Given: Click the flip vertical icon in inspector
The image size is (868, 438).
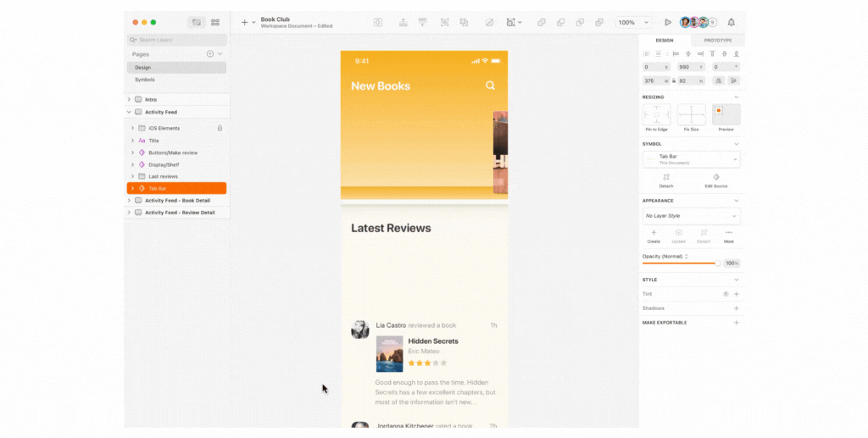Looking at the screenshot, I should (x=734, y=80).
